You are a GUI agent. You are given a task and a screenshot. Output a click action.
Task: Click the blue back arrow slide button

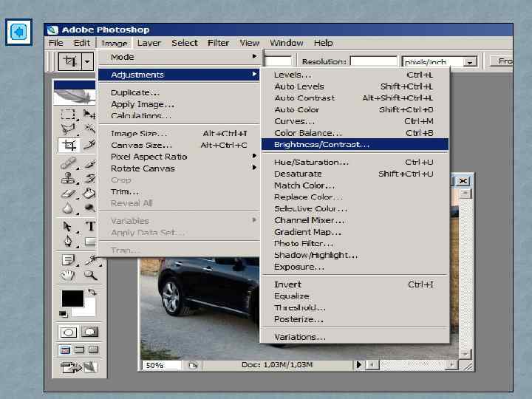[x=18, y=33]
